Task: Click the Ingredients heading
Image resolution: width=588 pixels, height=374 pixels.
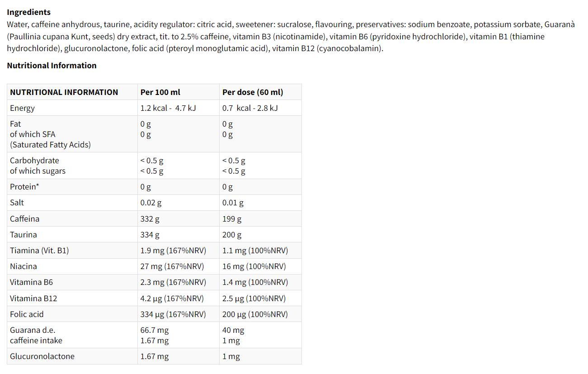Action: point(28,12)
